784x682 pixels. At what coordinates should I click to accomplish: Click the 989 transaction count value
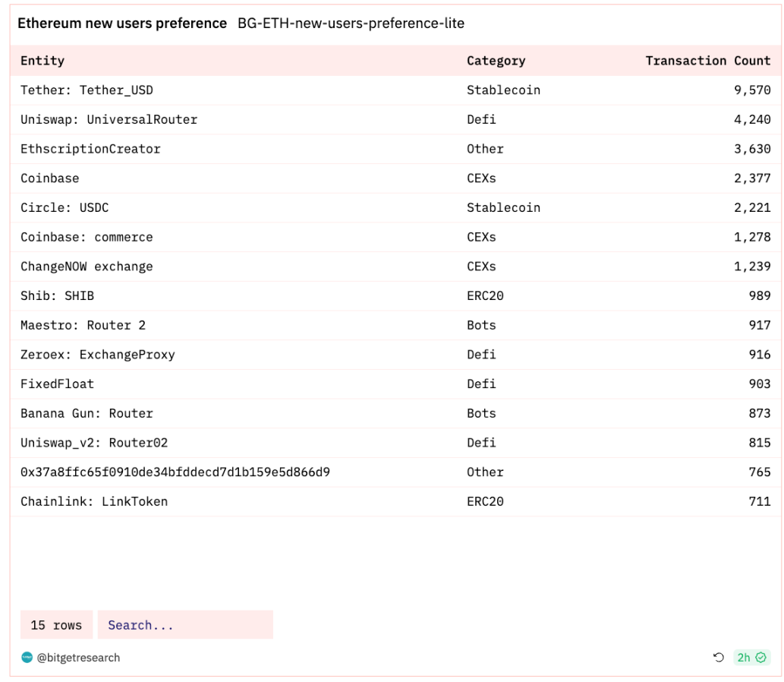click(x=760, y=295)
